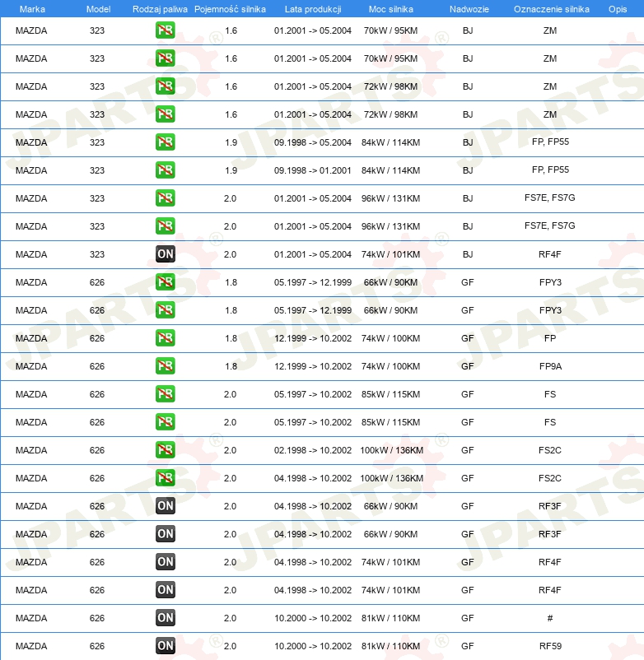Click the production dates 02.1998 -> 10.2002
This screenshot has width=644, height=660.
(x=312, y=450)
